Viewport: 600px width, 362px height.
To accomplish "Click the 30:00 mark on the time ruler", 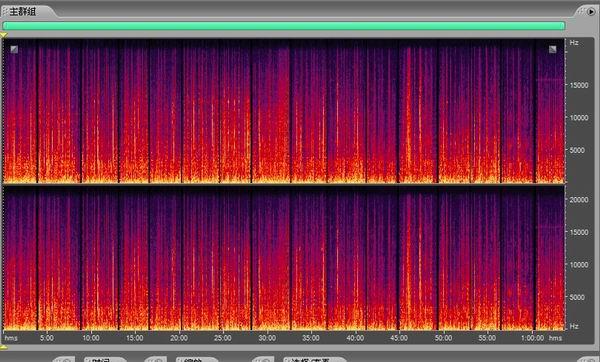I will (267, 338).
